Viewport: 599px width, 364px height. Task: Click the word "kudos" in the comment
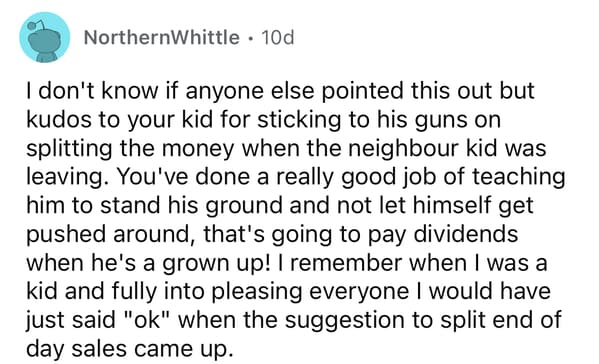(59, 120)
